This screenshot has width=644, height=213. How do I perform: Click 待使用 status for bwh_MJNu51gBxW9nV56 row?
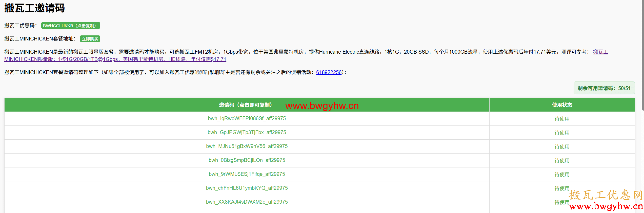pyautogui.click(x=562, y=146)
